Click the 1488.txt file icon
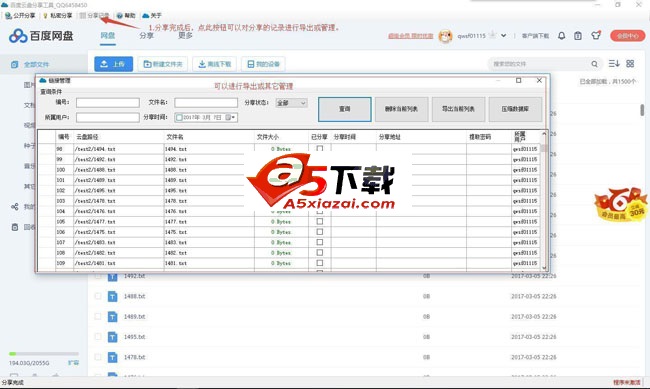Viewport: 650px width, 389px height. coord(112,296)
